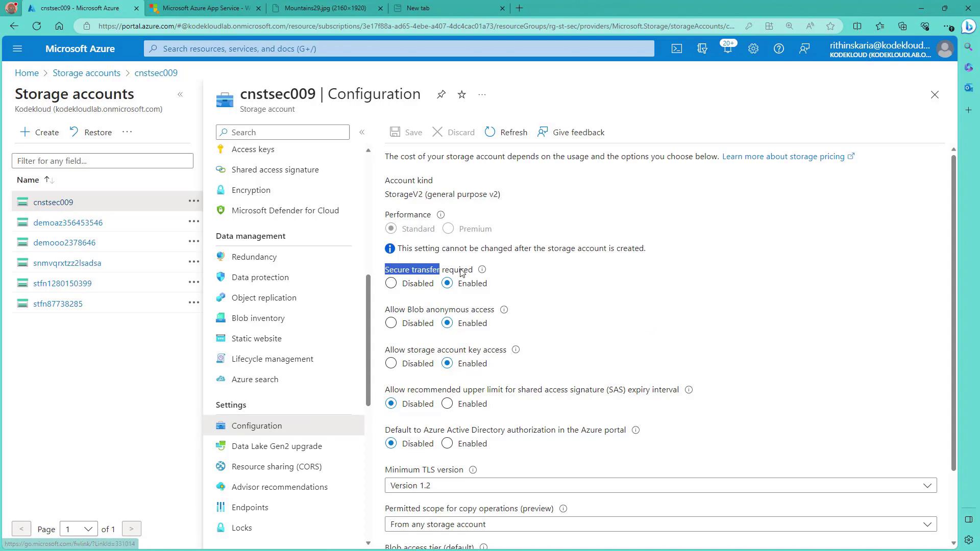Click Refresh in the configuration toolbar
This screenshot has height=551, width=980.
506,132
